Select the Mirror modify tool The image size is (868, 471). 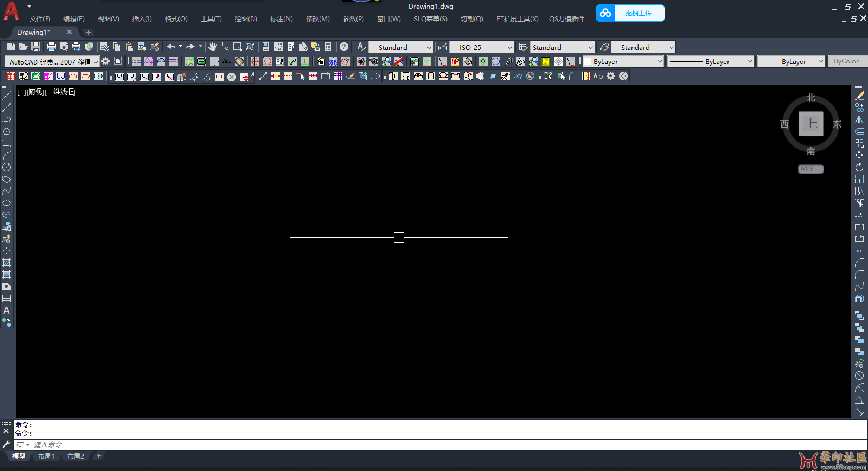pyautogui.click(x=859, y=119)
